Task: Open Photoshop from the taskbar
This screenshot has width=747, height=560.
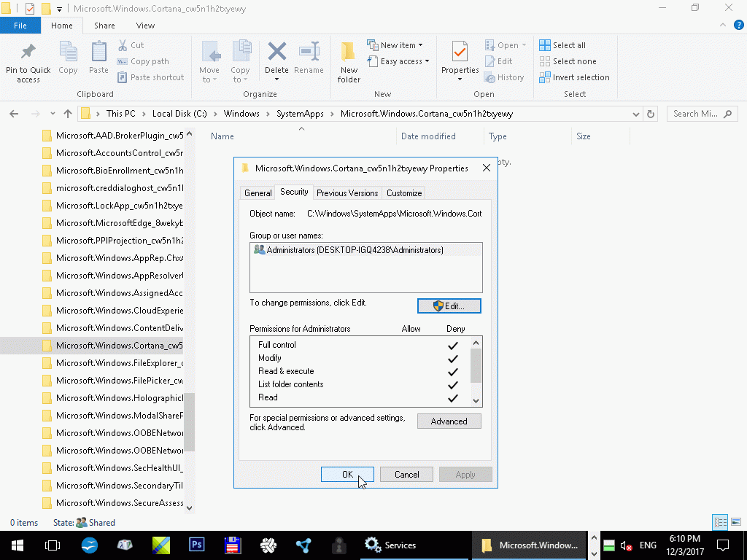Action: (197, 545)
